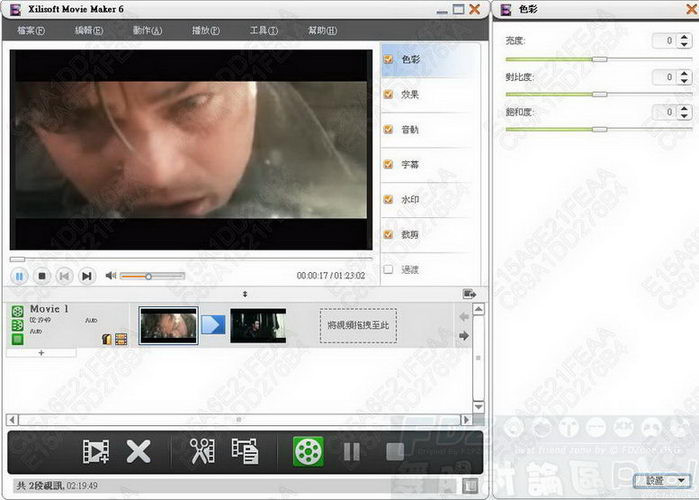Screen dimensions: 699x500
Task: Click the top green reel icon of Movie 1
Action: coord(17,311)
